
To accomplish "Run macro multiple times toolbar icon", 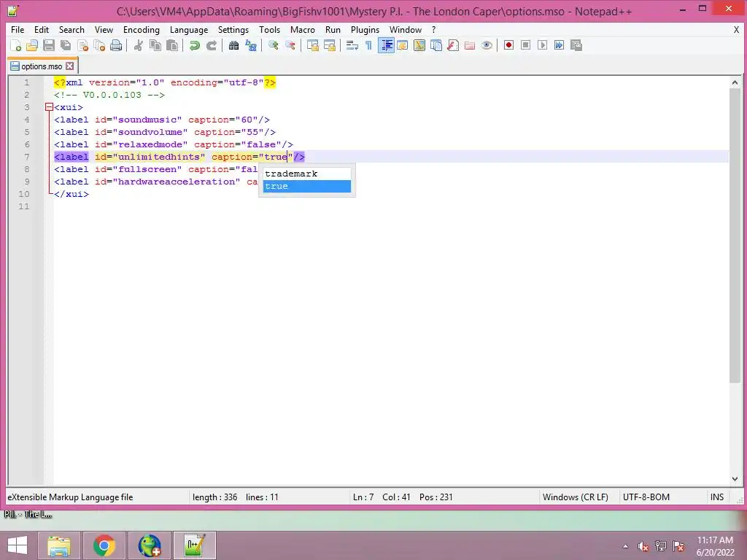I will 560,45.
